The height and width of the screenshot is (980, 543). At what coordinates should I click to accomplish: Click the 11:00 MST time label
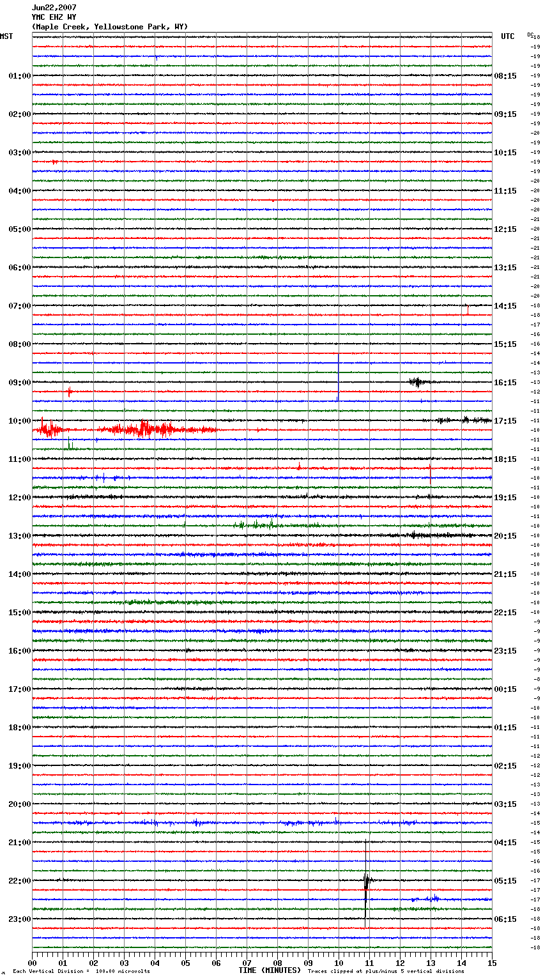click(20, 459)
